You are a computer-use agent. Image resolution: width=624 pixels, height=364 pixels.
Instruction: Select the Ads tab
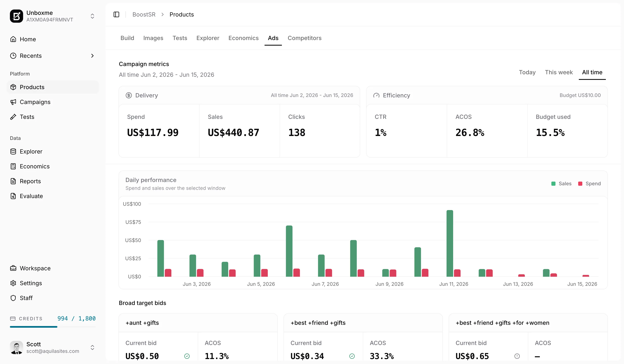tap(273, 38)
